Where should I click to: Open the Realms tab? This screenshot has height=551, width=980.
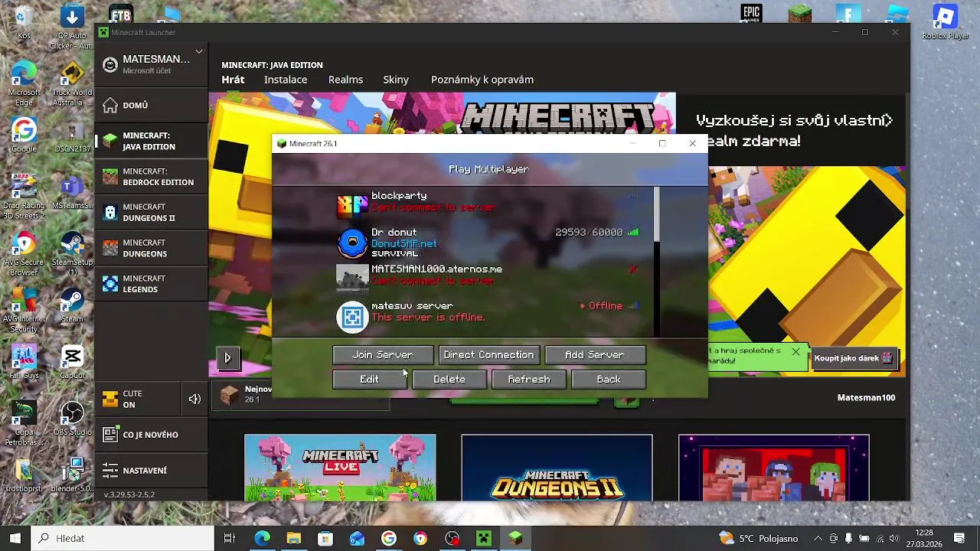(x=345, y=80)
